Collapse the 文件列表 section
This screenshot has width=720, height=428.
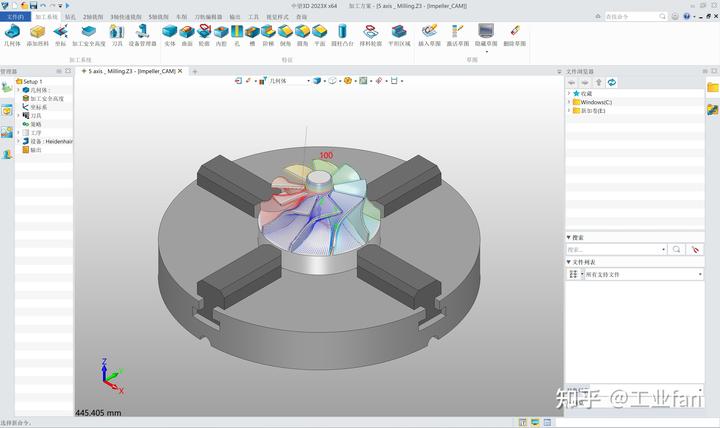coord(570,262)
